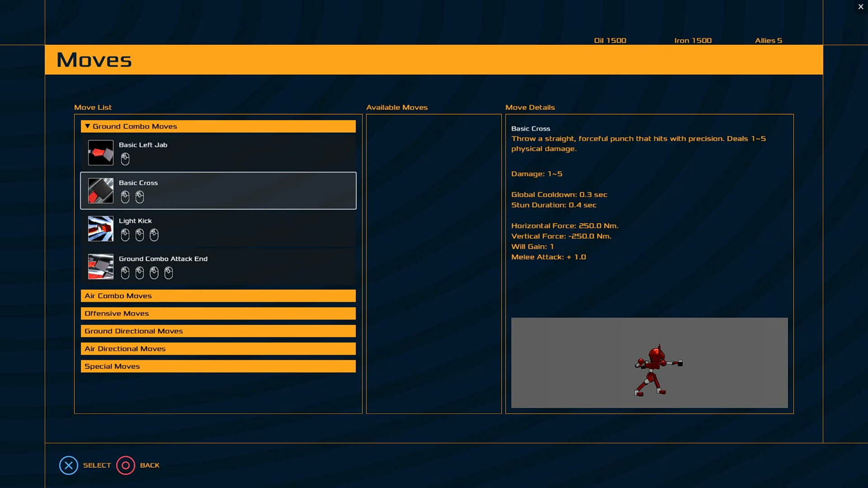Click the mouse input icon beside Basic Left Jab

click(x=125, y=159)
